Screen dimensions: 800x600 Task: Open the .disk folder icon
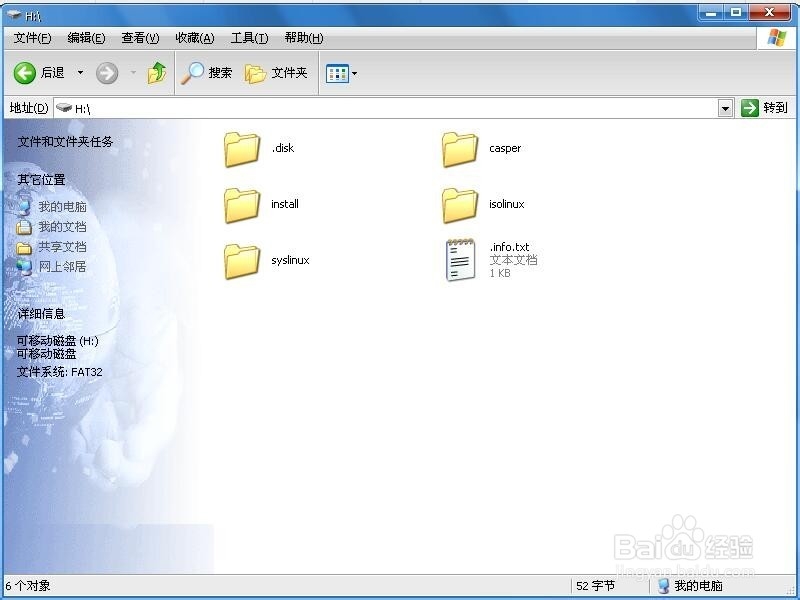pos(242,149)
